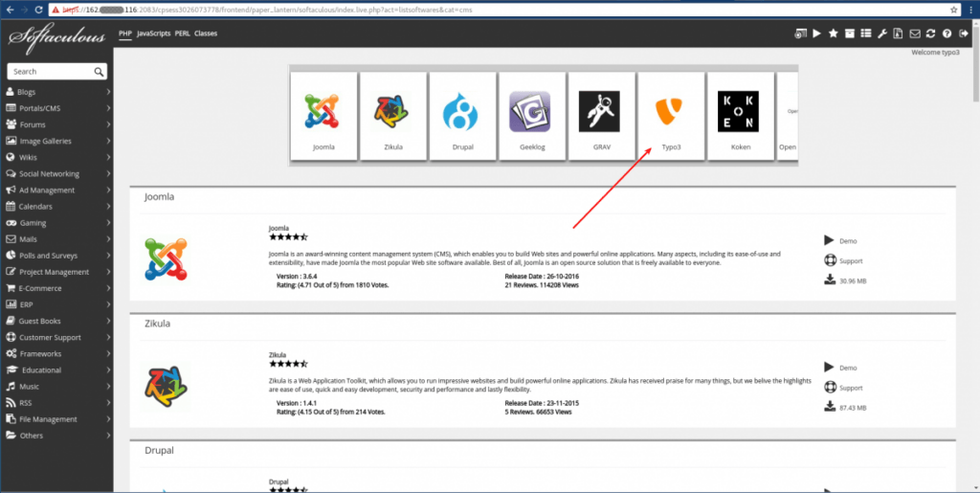The width and height of the screenshot is (980, 493).
Task: Select the Zikula tile in carousel
Action: tap(393, 116)
